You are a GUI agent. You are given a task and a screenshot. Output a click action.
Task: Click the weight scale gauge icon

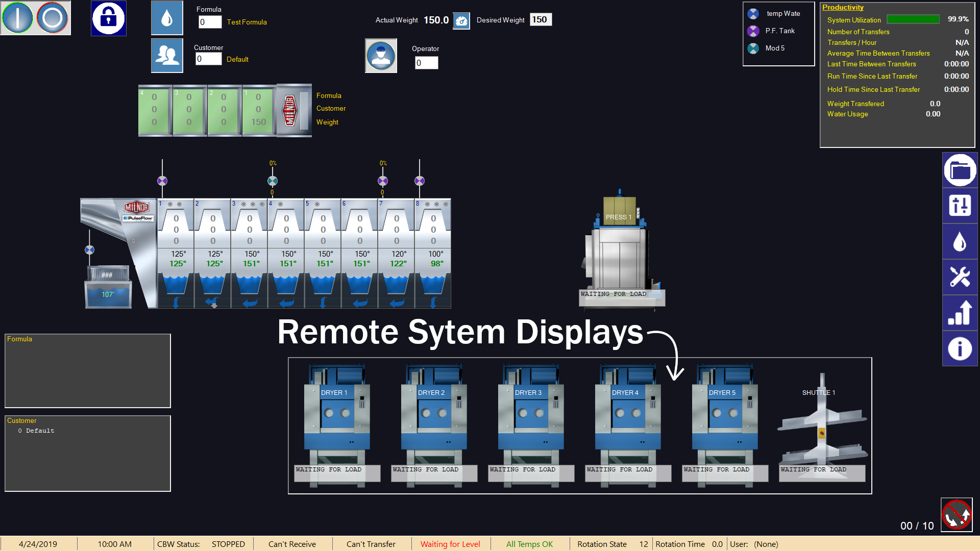461,21
